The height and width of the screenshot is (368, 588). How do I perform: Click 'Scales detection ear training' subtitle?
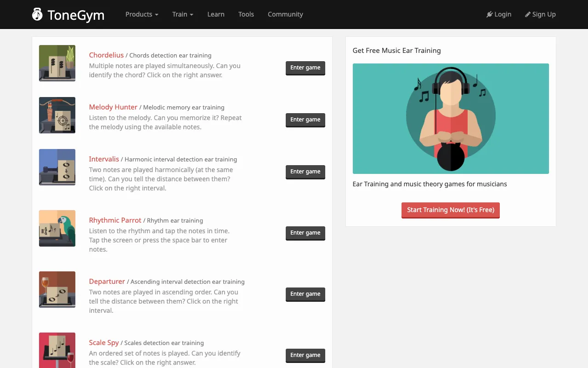click(164, 343)
